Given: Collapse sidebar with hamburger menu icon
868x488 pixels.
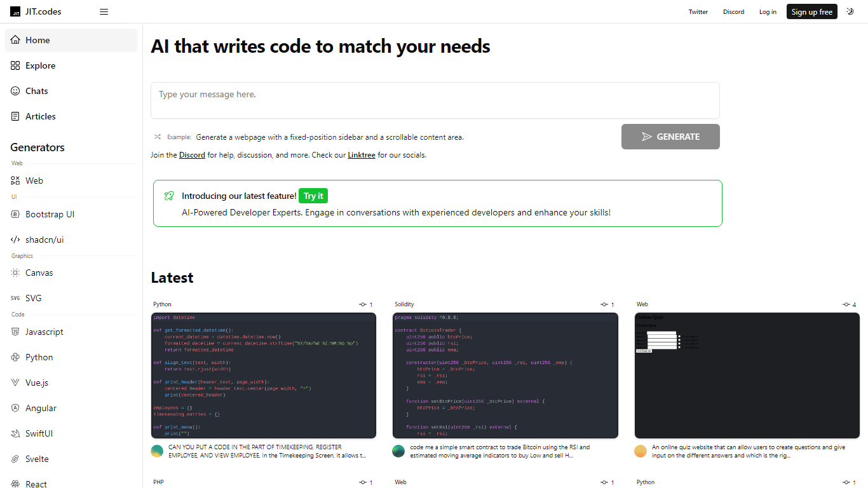Looking at the screenshot, I should coord(104,11).
